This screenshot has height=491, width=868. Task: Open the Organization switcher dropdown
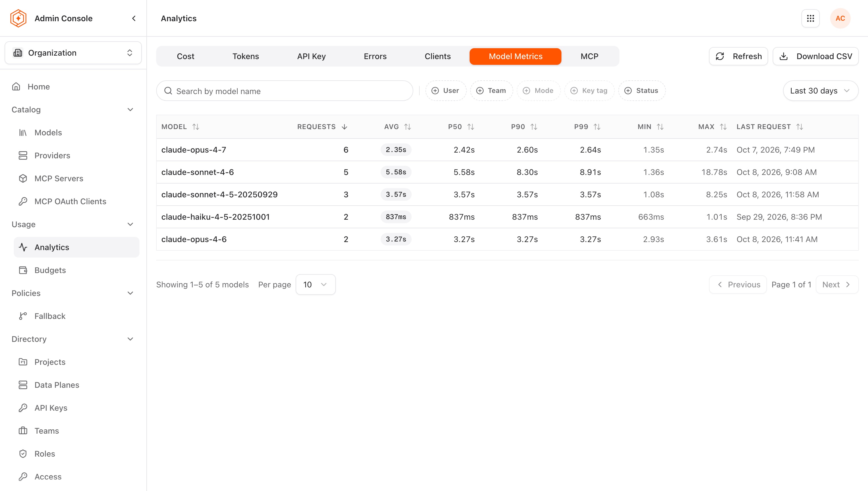coord(73,53)
